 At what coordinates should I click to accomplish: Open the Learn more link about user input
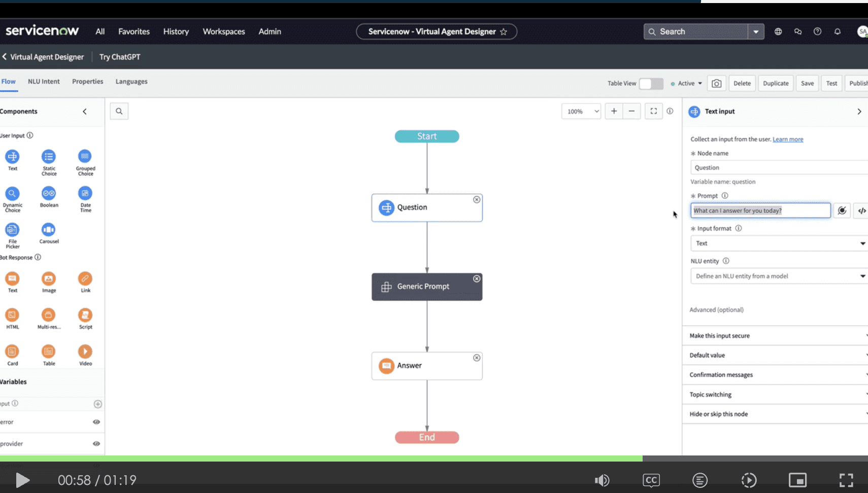pyautogui.click(x=788, y=139)
